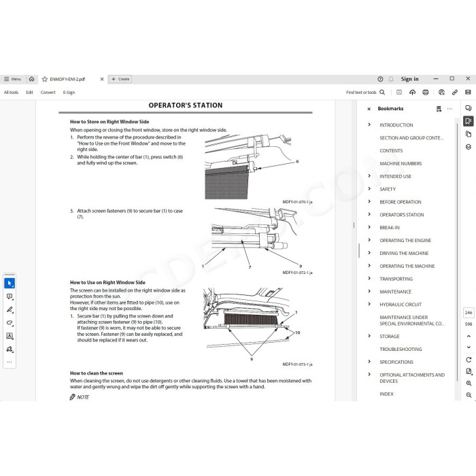Open the help question mark icon

pos(380,79)
